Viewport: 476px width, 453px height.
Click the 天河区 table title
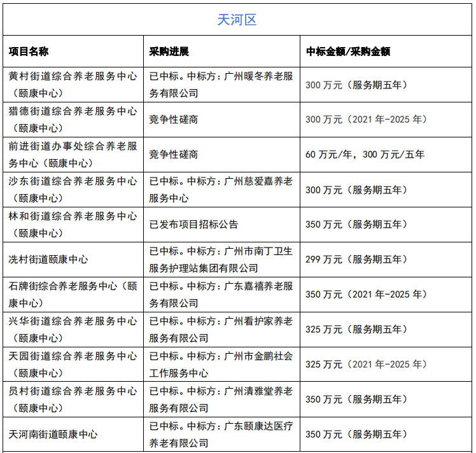tap(237, 20)
